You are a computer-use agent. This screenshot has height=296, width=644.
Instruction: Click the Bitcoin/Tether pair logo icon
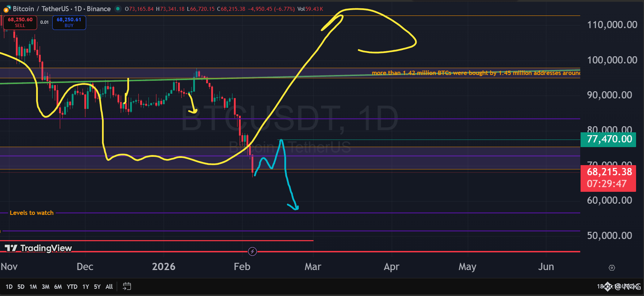click(6, 9)
